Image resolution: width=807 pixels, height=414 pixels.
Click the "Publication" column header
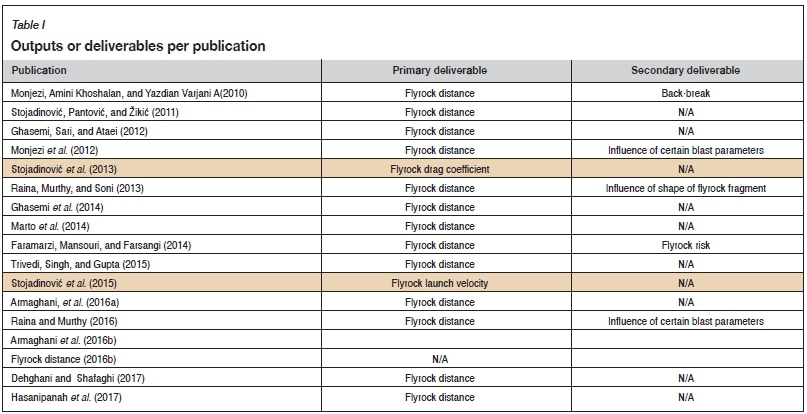39,71
